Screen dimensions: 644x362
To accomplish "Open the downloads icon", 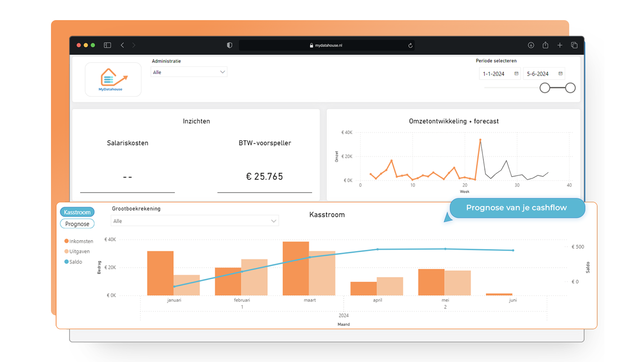I will [x=531, y=45].
